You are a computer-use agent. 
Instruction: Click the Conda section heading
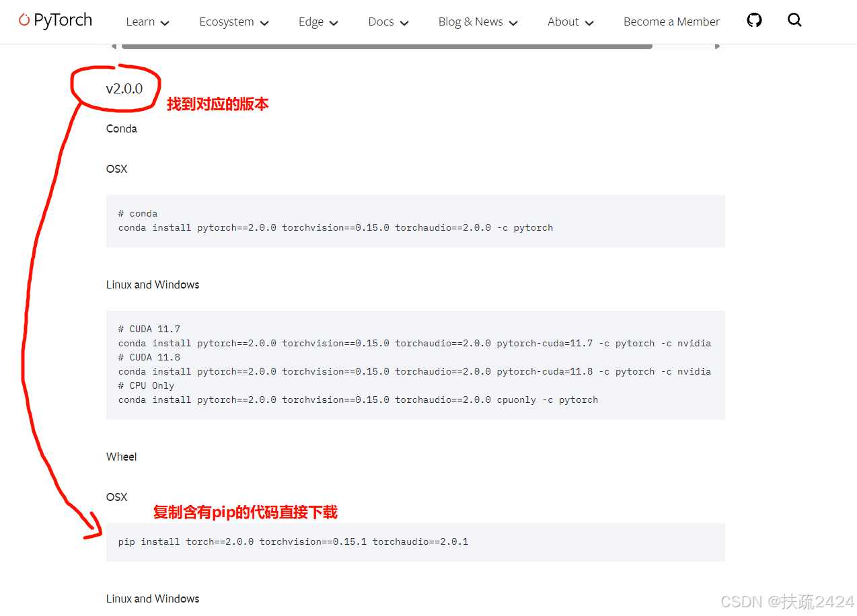click(x=122, y=128)
